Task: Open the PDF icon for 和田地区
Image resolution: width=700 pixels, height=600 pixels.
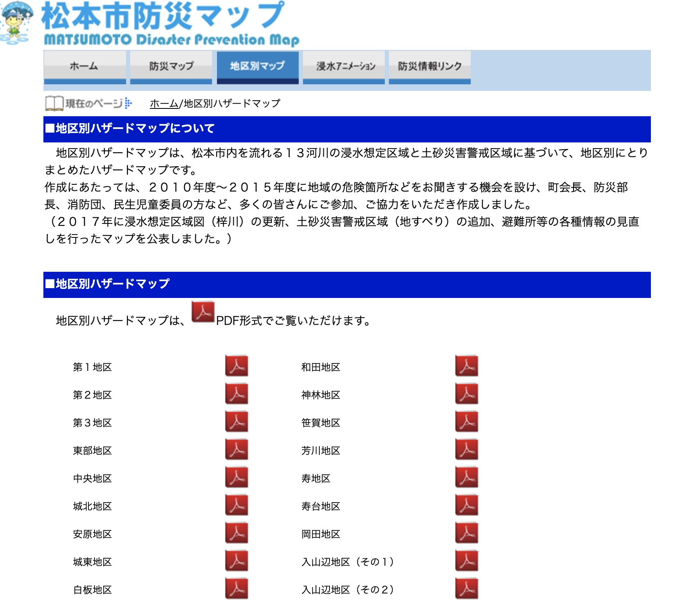Action: point(467,365)
